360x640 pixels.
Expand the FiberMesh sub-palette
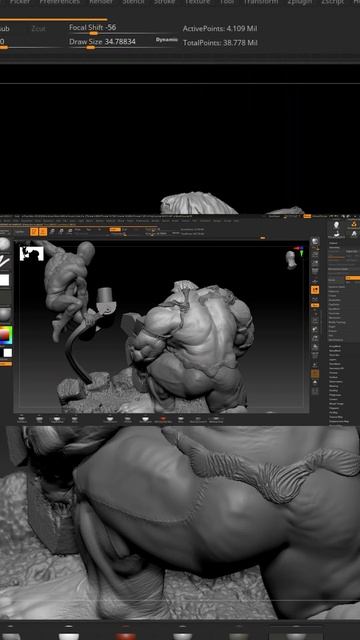335,364
